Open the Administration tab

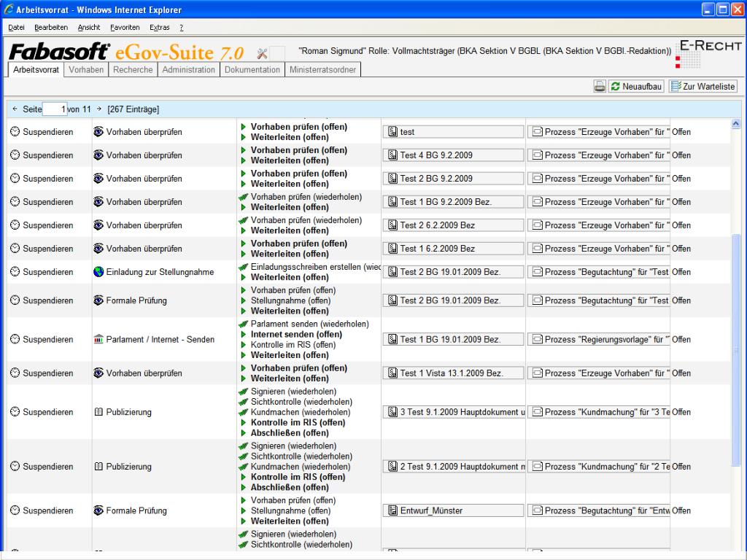(189, 69)
